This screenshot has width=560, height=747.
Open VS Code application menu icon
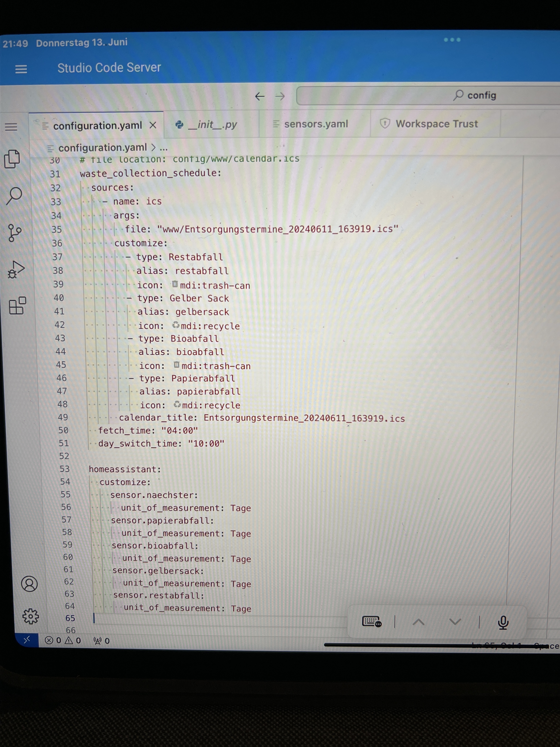coord(11,127)
